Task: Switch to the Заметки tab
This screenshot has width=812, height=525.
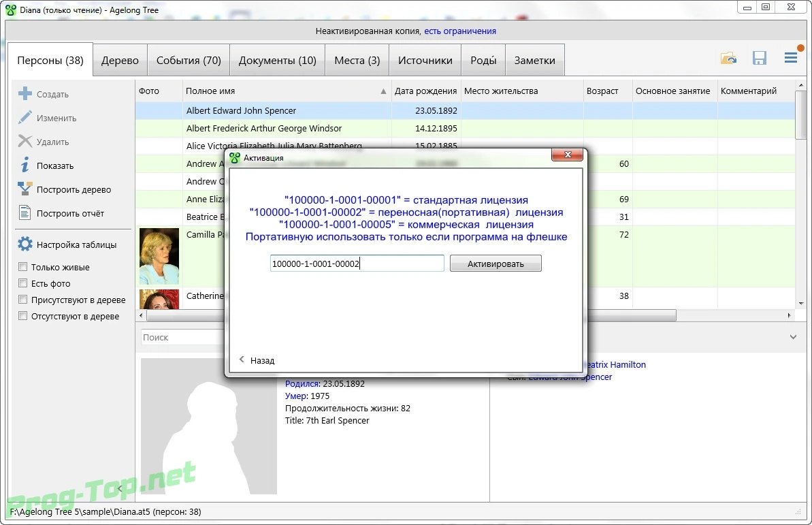Action: coord(534,60)
